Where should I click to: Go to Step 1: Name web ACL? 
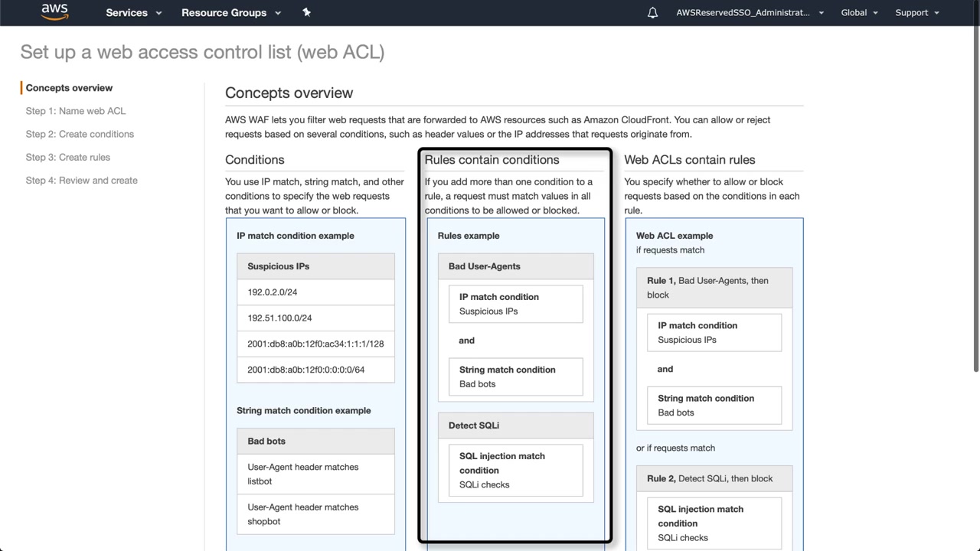click(76, 111)
